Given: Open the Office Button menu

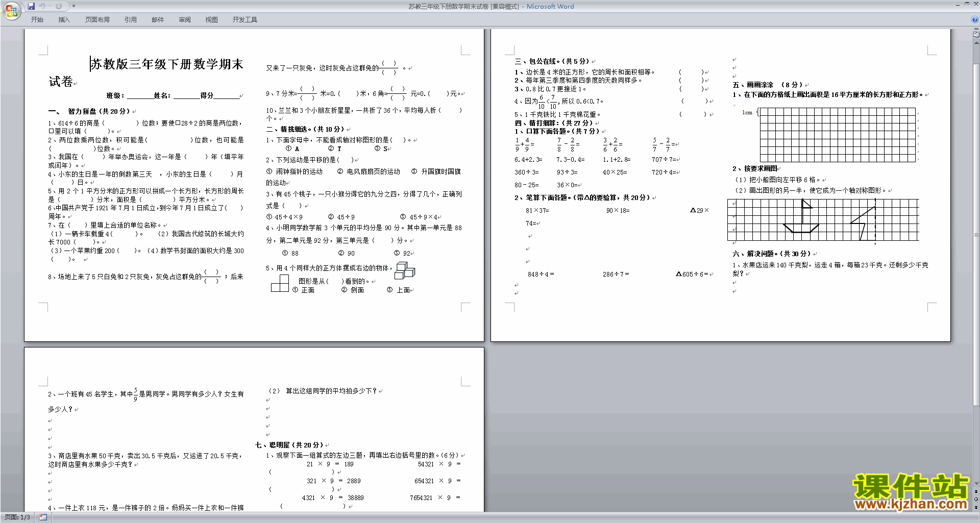Looking at the screenshot, I should click(x=11, y=10).
